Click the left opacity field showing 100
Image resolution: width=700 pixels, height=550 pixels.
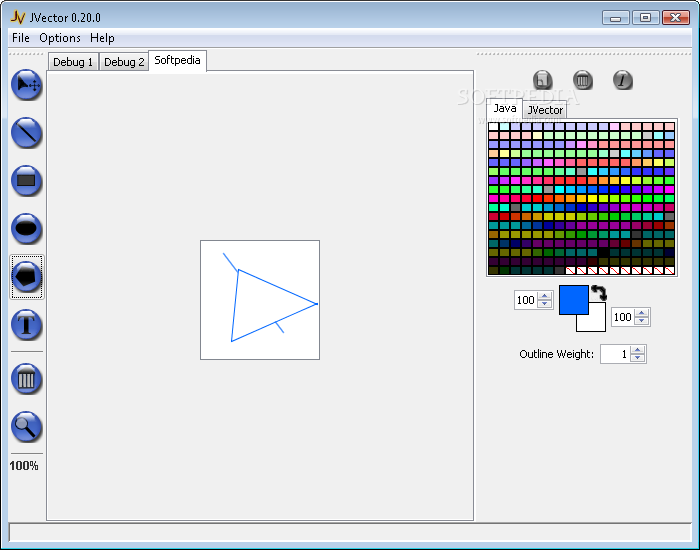coord(526,300)
